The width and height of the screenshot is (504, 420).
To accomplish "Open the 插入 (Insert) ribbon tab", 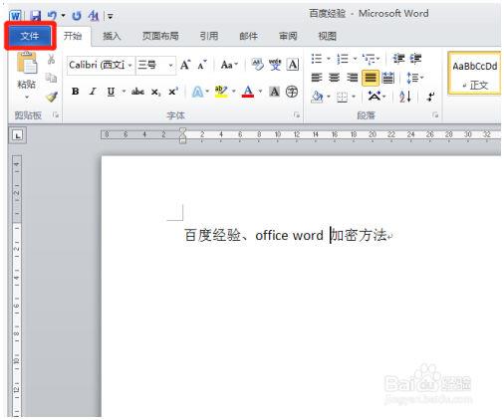I will [x=112, y=36].
